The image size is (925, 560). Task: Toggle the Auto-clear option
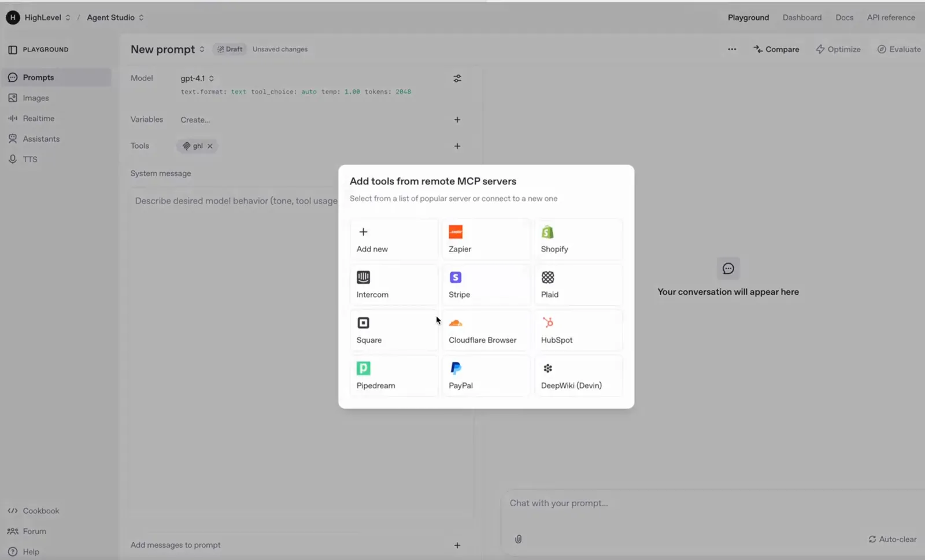click(x=892, y=539)
